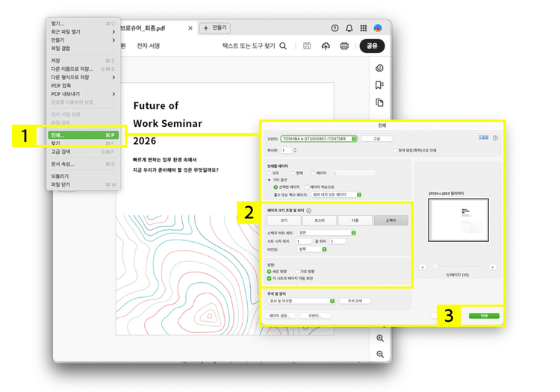
Task: Click the preview page slider handle
Action: point(435,267)
